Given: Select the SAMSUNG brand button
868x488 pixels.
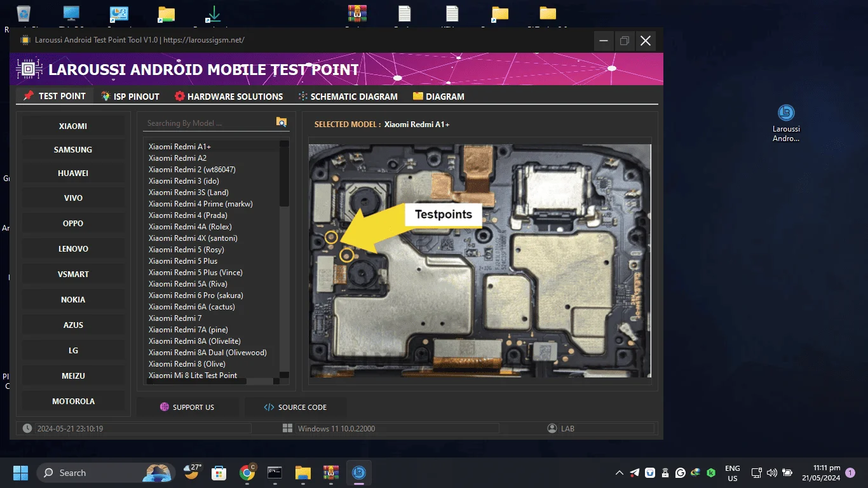Looking at the screenshot, I should [x=73, y=149].
